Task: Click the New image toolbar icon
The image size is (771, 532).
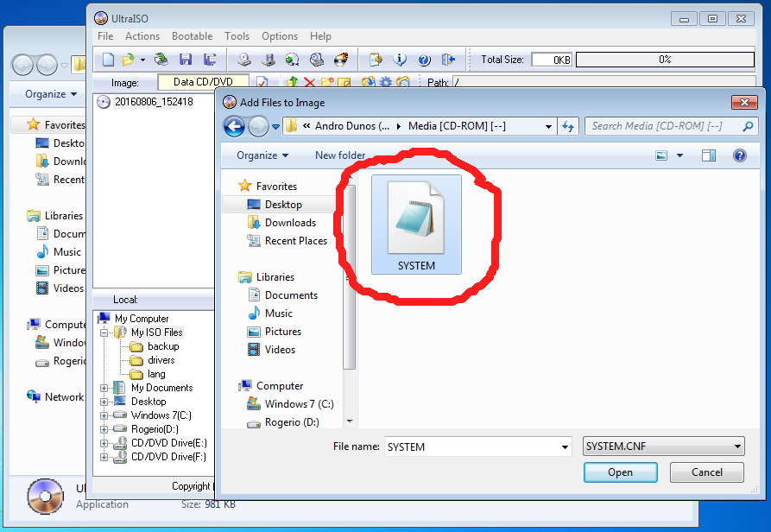Action: click(x=108, y=60)
